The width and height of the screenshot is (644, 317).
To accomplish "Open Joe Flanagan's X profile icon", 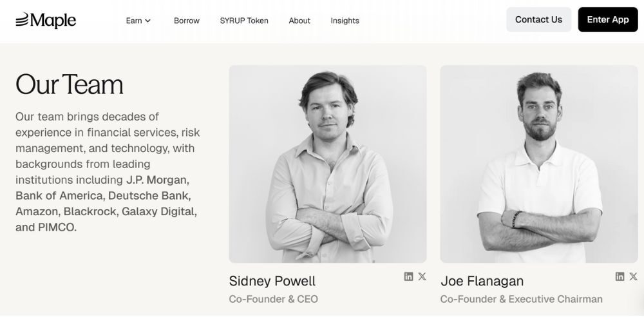I will point(633,276).
